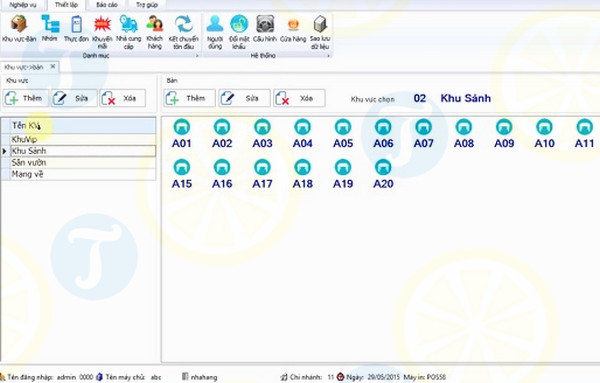Image resolution: width=600 pixels, height=383 pixels.
Task: Select table A11
Action: (x=585, y=134)
